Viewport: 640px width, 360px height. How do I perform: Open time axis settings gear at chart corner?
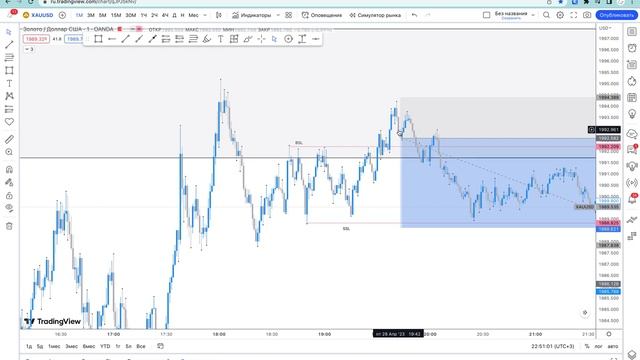[x=609, y=334]
